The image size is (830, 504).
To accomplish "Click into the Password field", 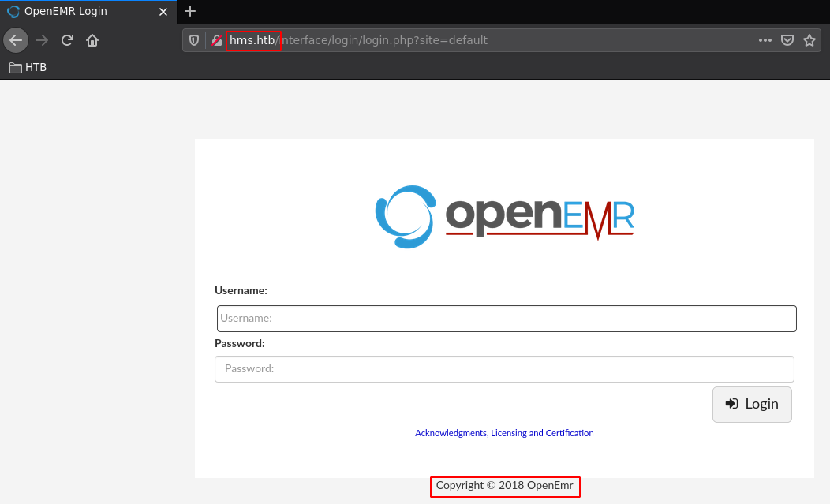I will (504, 368).
